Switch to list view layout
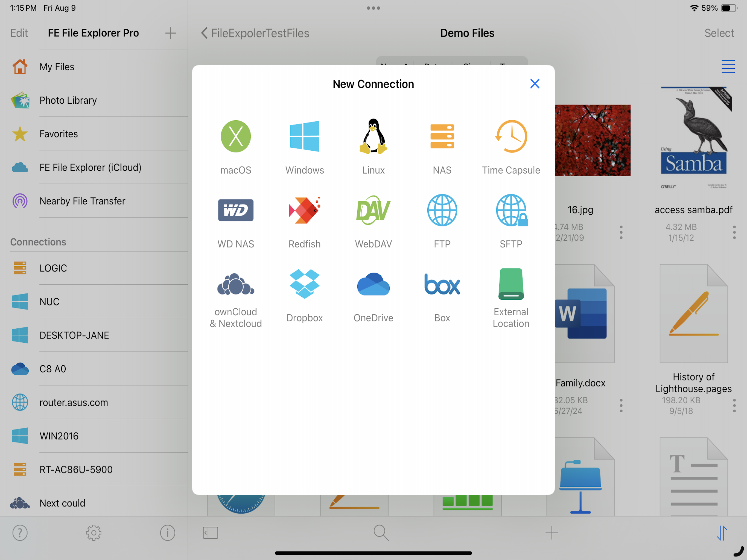Viewport: 747px width, 560px height. tap(728, 66)
